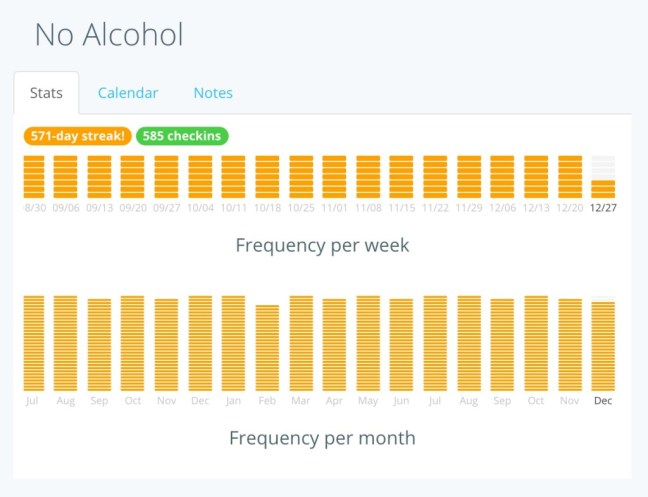Select the Stats tab

pos(46,93)
